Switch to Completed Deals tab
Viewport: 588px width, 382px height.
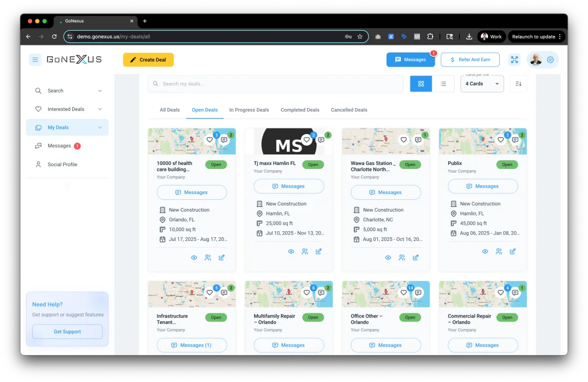[300, 110]
